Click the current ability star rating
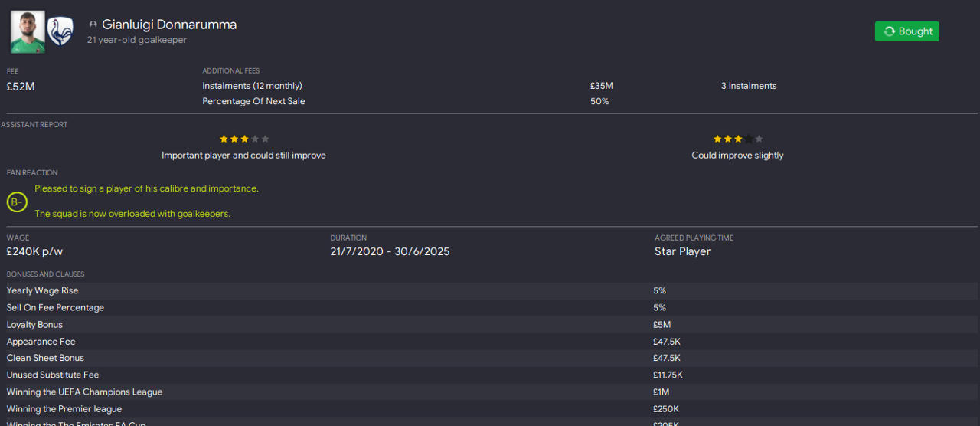The width and height of the screenshot is (980, 426). point(244,139)
